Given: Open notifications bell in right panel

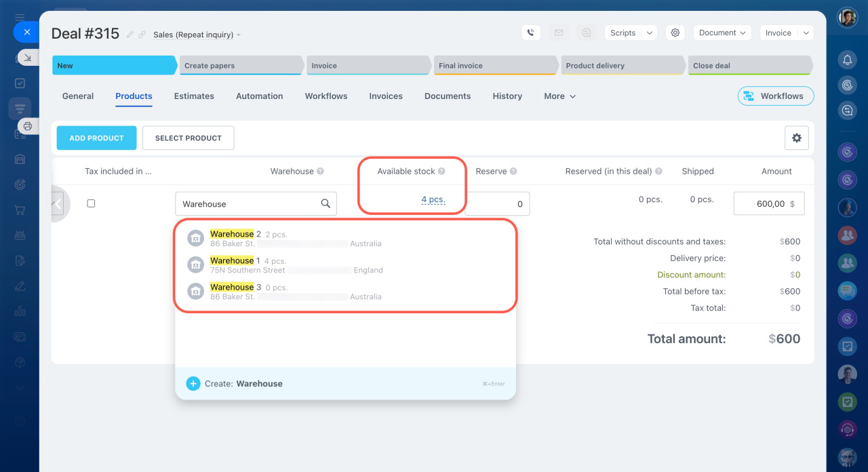Looking at the screenshot, I should (x=847, y=60).
